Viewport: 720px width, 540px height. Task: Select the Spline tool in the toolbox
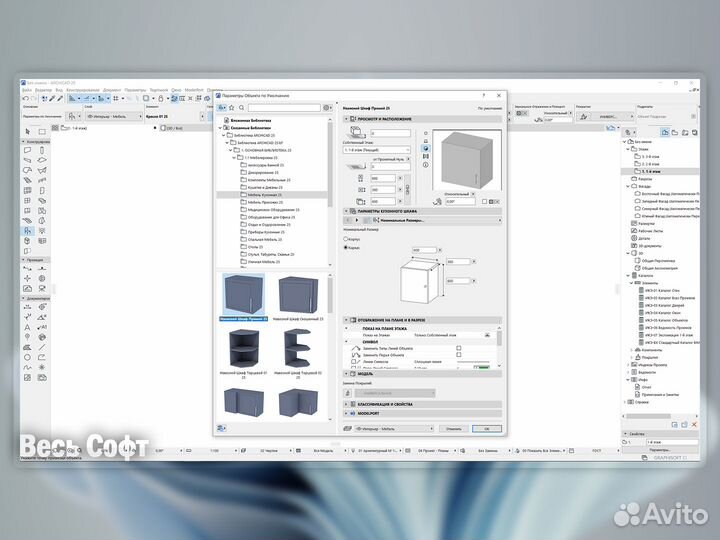(28, 368)
